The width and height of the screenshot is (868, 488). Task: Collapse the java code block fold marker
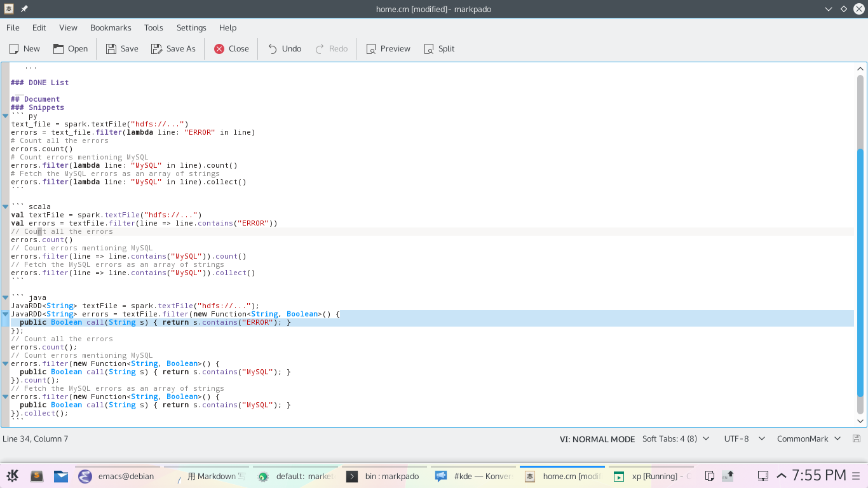click(5, 297)
